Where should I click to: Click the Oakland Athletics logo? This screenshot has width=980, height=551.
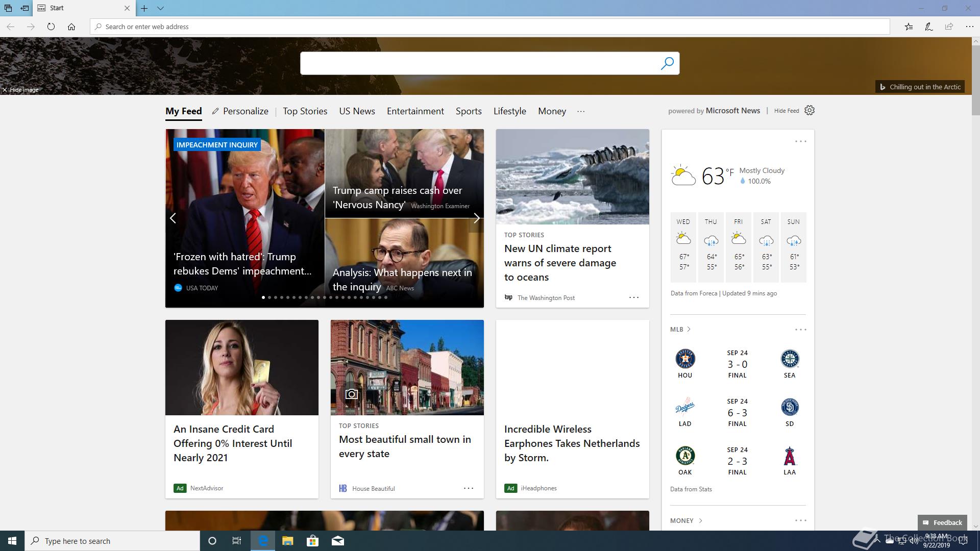pyautogui.click(x=685, y=456)
